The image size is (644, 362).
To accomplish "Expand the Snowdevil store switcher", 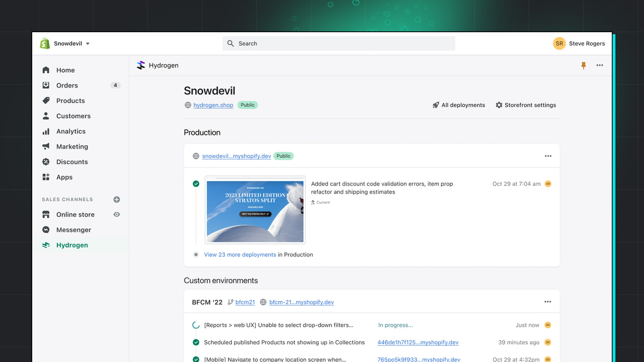I will (65, 43).
